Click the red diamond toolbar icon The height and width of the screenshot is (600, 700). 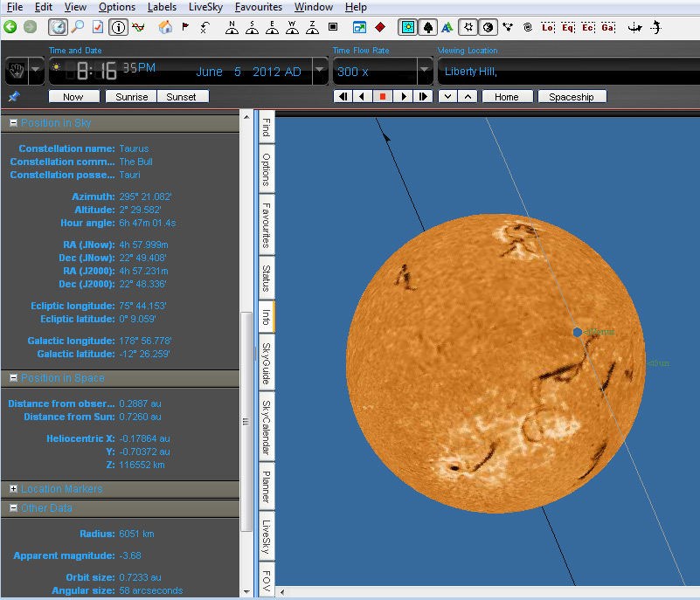click(380, 27)
